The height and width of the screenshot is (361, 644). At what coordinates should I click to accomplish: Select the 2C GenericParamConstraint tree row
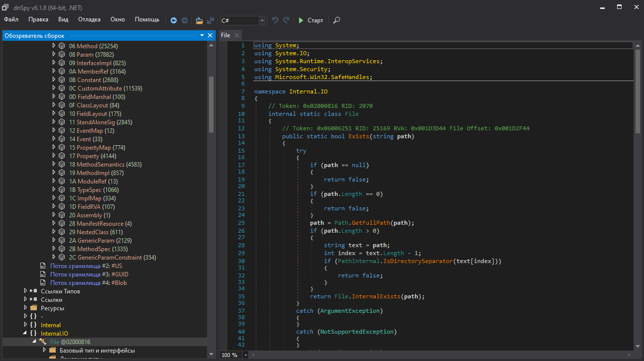click(x=106, y=258)
